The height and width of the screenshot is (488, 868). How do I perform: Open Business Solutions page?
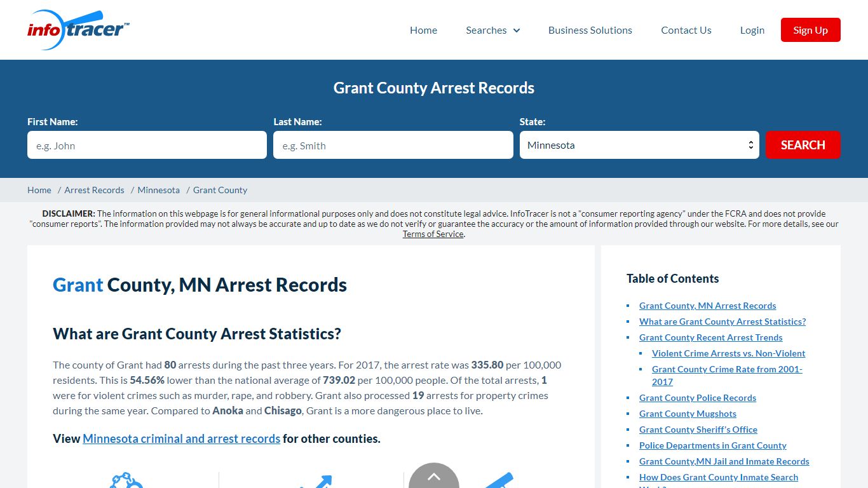point(590,30)
